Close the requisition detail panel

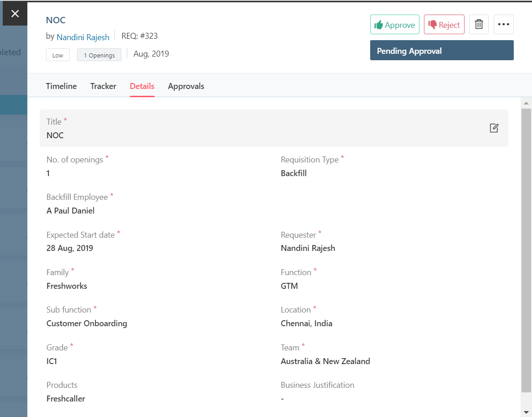pos(15,14)
